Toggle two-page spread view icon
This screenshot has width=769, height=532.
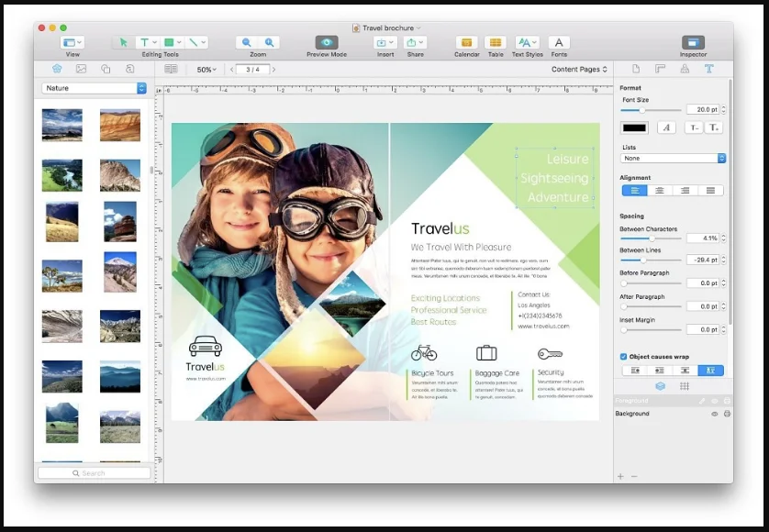[x=172, y=69]
